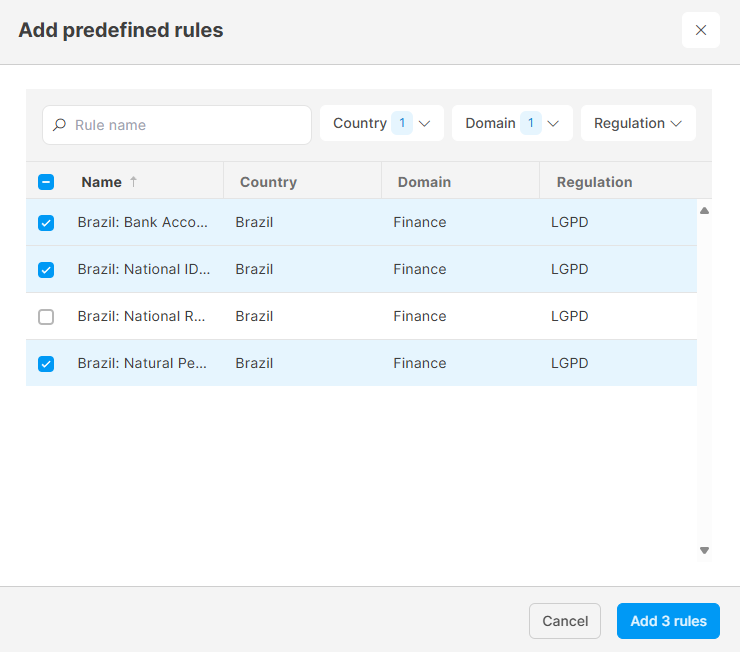Sort by the Domain column header
740x652 pixels.
424,182
